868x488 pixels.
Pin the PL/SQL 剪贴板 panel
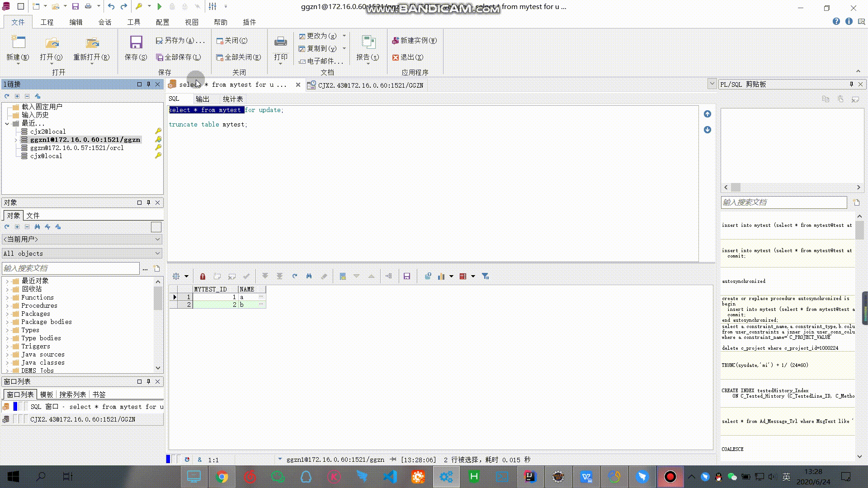851,84
